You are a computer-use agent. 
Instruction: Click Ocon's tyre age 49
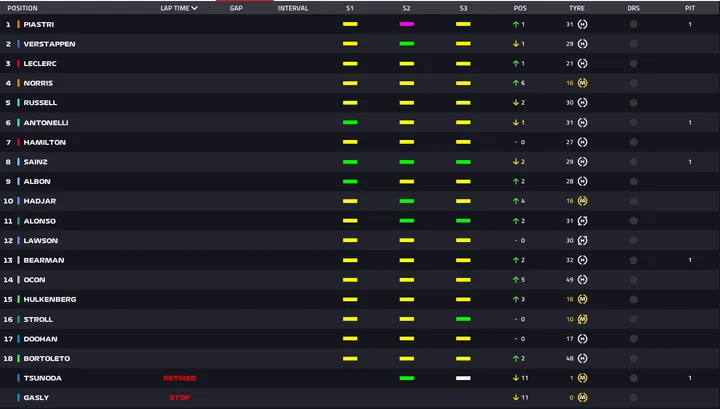pos(569,280)
